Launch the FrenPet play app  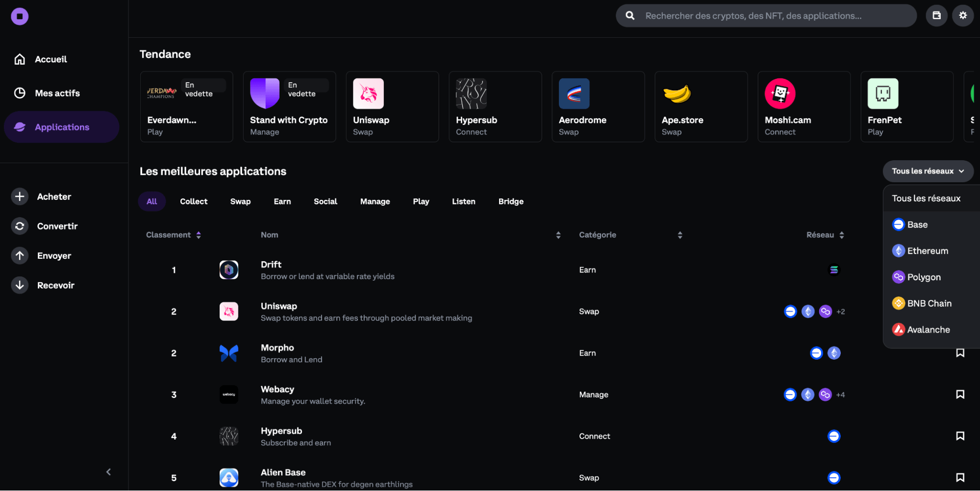(x=883, y=93)
